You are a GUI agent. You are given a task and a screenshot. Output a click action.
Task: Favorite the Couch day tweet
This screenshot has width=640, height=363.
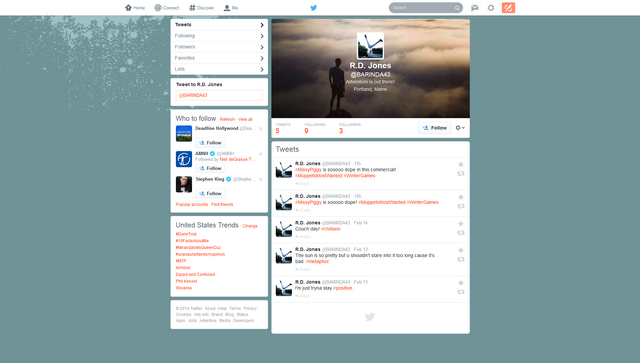click(461, 224)
